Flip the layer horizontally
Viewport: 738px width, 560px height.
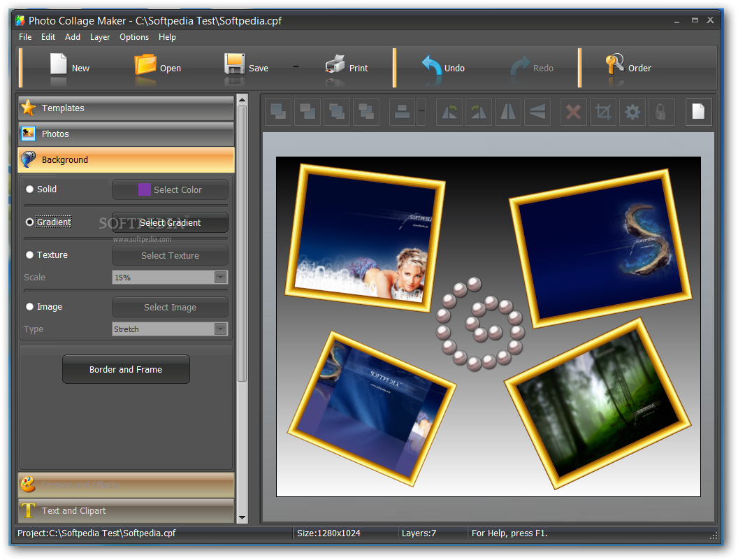point(508,112)
